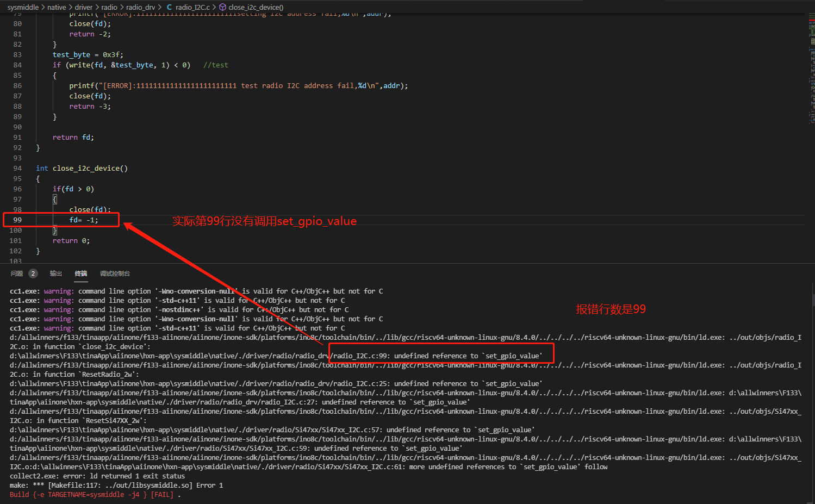Click the Si47xx_I2C.c:57 error path link

coord(353,430)
